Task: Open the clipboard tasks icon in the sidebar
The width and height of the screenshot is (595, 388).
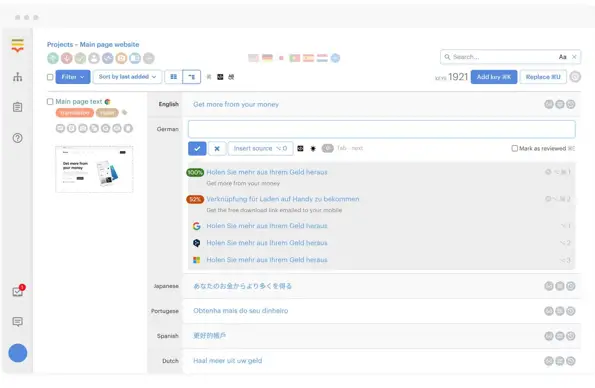Action: click(17, 107)
